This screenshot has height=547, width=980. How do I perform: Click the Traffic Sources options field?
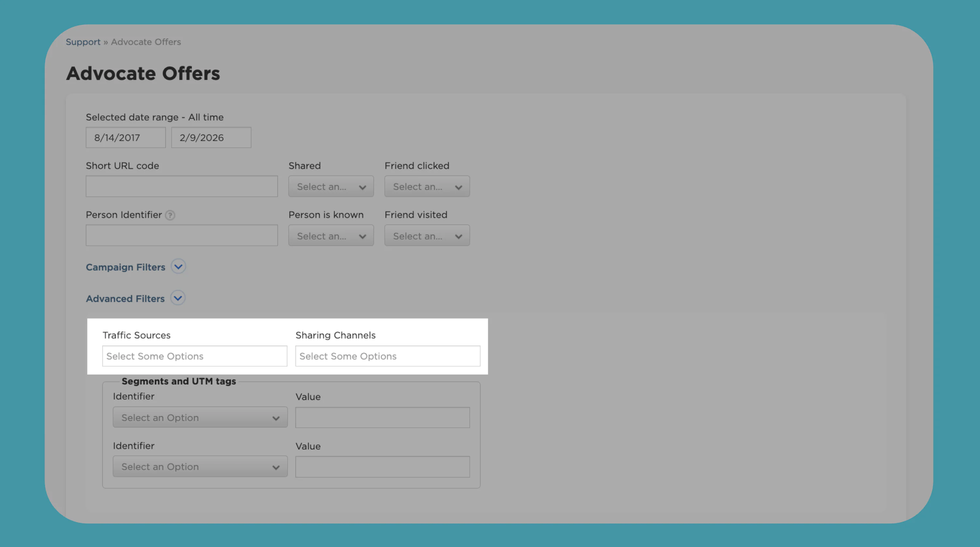(194, 356)
